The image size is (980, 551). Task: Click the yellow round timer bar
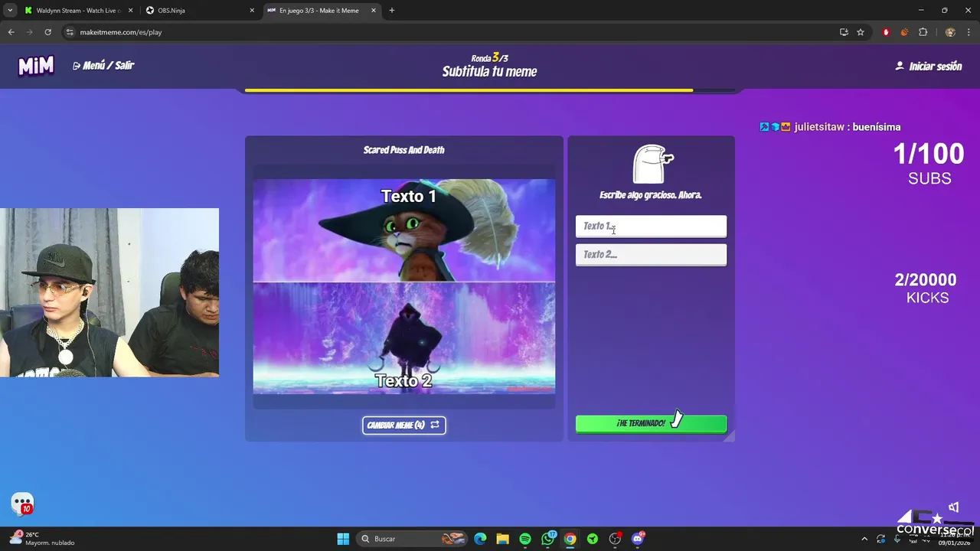point(469,90)
